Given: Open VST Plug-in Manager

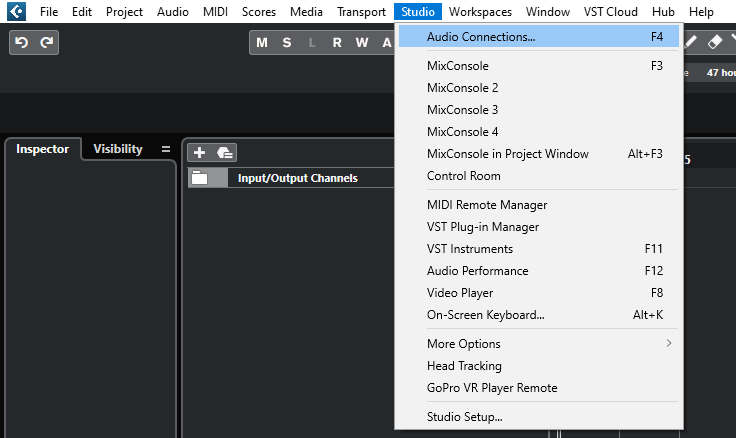Looking at the screenshot, I should click(539, 227).
